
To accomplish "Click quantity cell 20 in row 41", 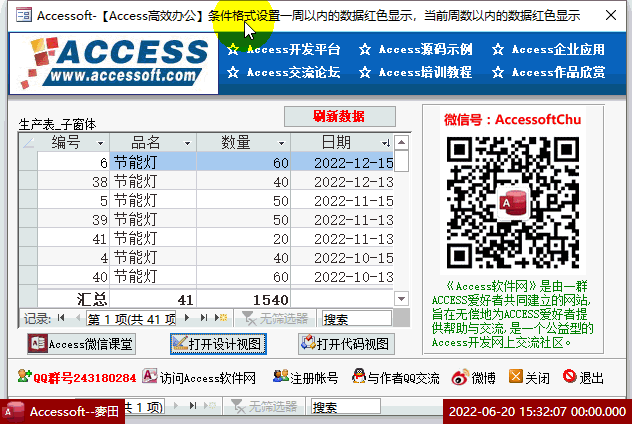I will [x=243, y=239].
